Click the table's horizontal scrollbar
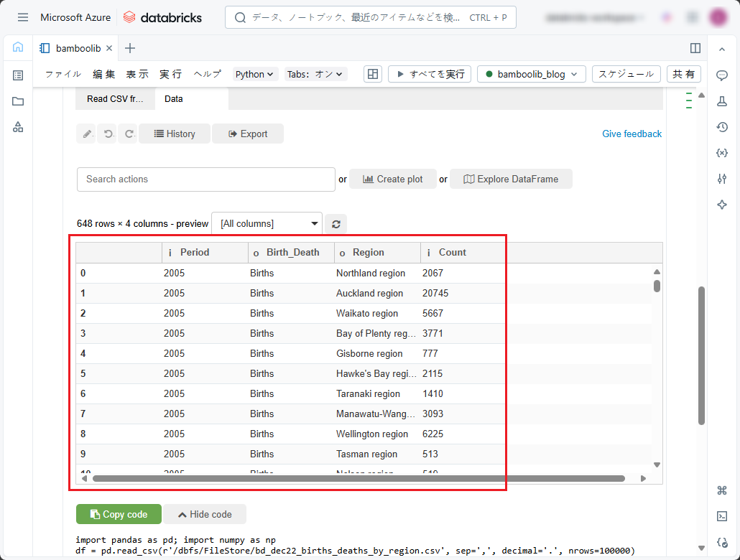Viewport: 740px width, 560px height. point(359,478)
